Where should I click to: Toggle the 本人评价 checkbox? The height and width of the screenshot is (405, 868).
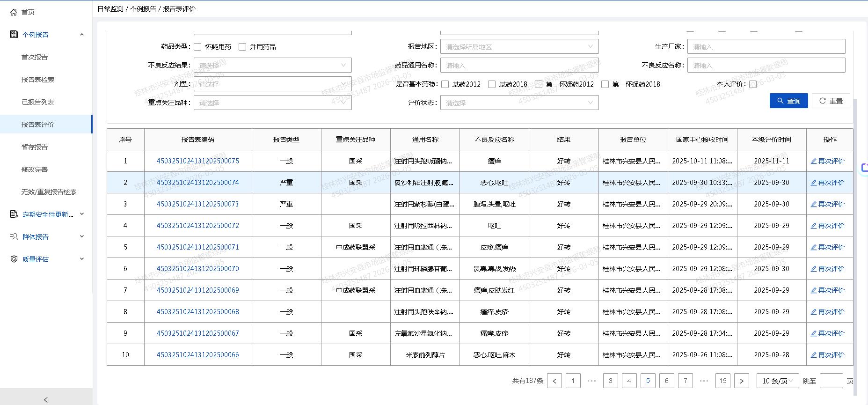752,84
